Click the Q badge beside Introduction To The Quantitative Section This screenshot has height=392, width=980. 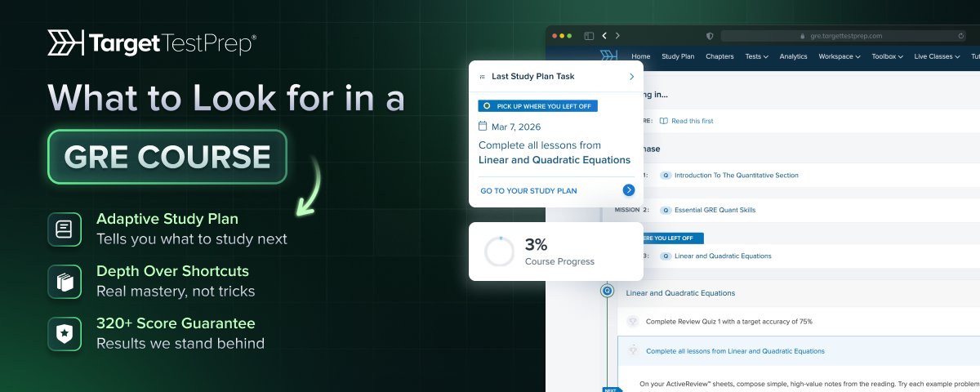[x=666, y=175]
